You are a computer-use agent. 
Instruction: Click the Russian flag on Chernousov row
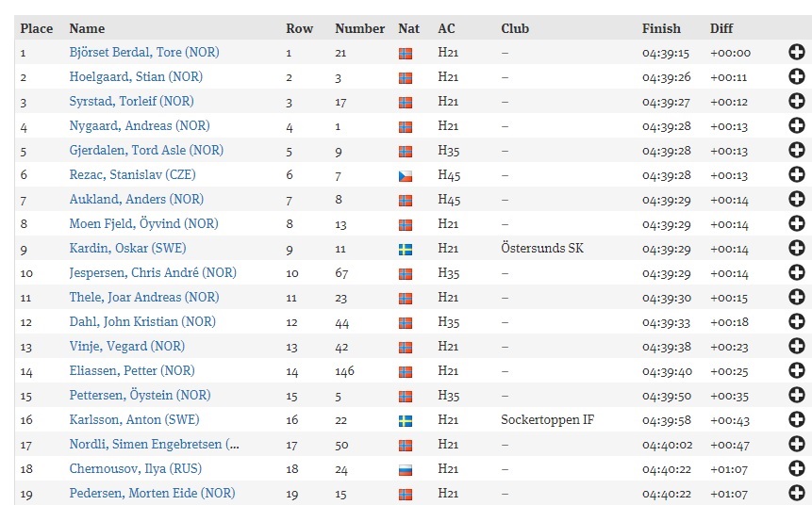coord(406,470)
